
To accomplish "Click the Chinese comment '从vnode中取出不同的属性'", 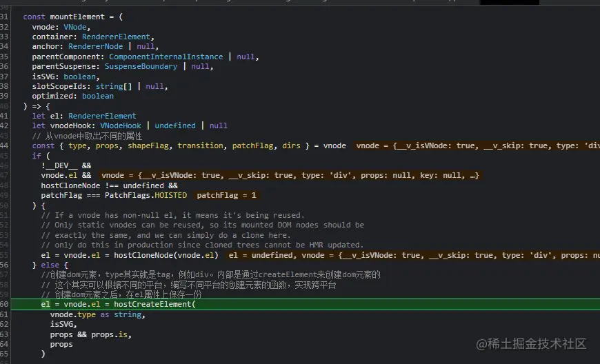I will tap(87, 136).
